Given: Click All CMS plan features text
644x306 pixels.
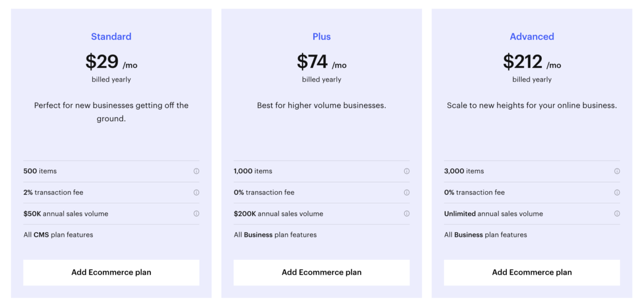Looking at the screenshot, I should pos(58,235).
